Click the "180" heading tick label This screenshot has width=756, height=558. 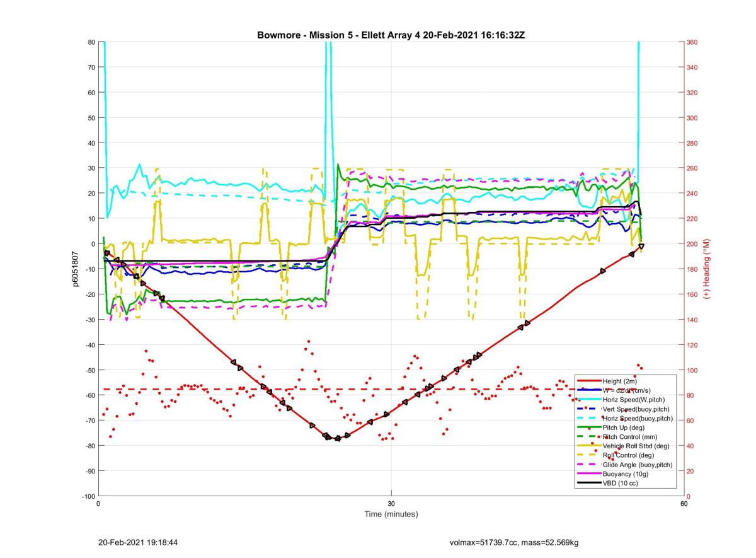[x=693, y=269]
